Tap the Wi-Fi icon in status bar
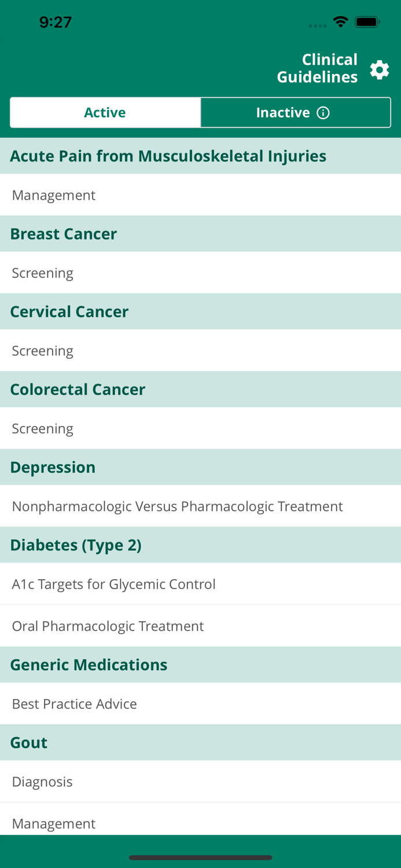Viewport: 401px width, 868px height. [340, 22]
